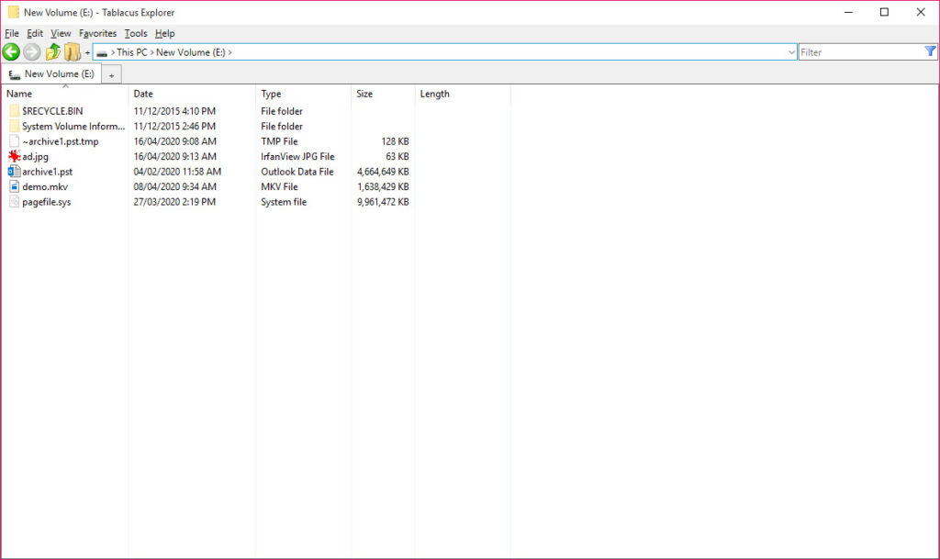940x560 pixels.
Task: Click size value 128 KB
Action: coord(395,141)
